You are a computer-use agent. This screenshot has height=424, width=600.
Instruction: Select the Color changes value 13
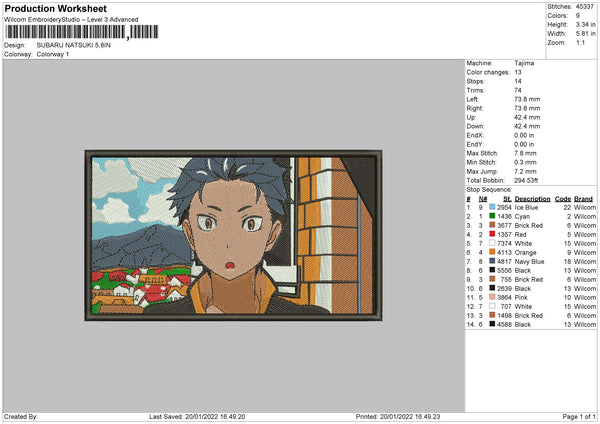coord(518,72)
